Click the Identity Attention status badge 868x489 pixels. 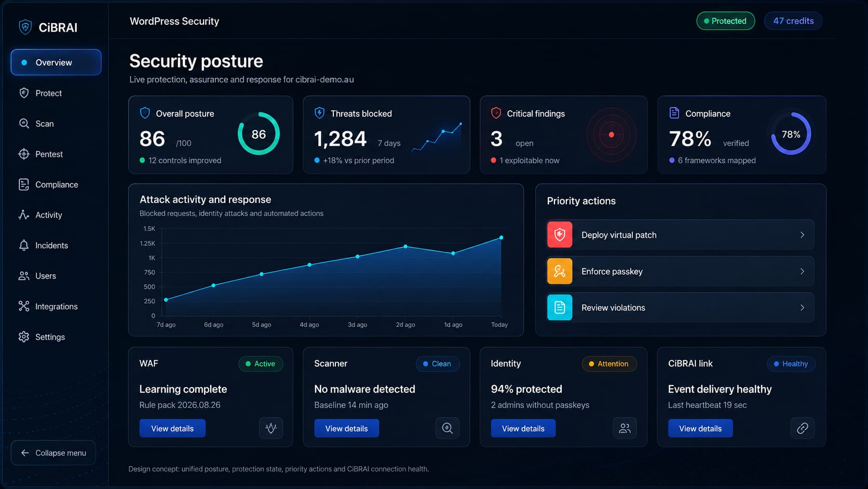[609, 364]
